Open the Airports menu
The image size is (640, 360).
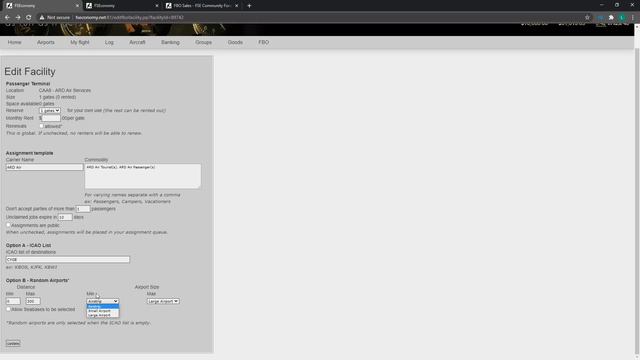pyautogui.click(x=46, y=42)
